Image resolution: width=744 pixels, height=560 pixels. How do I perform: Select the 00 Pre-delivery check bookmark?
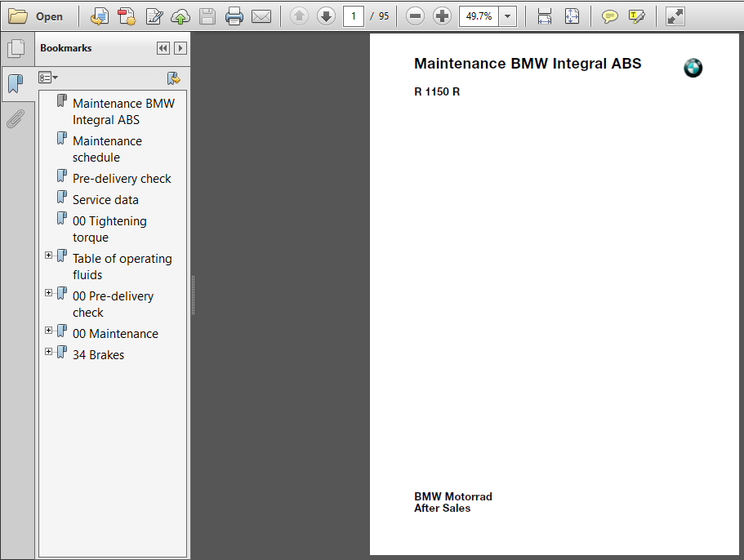pos(113,304)
